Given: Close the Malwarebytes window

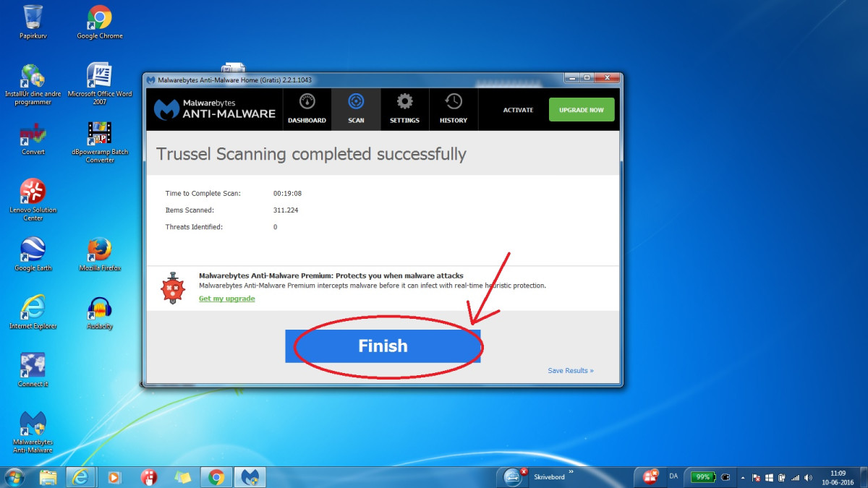Looking at the screenshot, I should [x=608, y=78].
